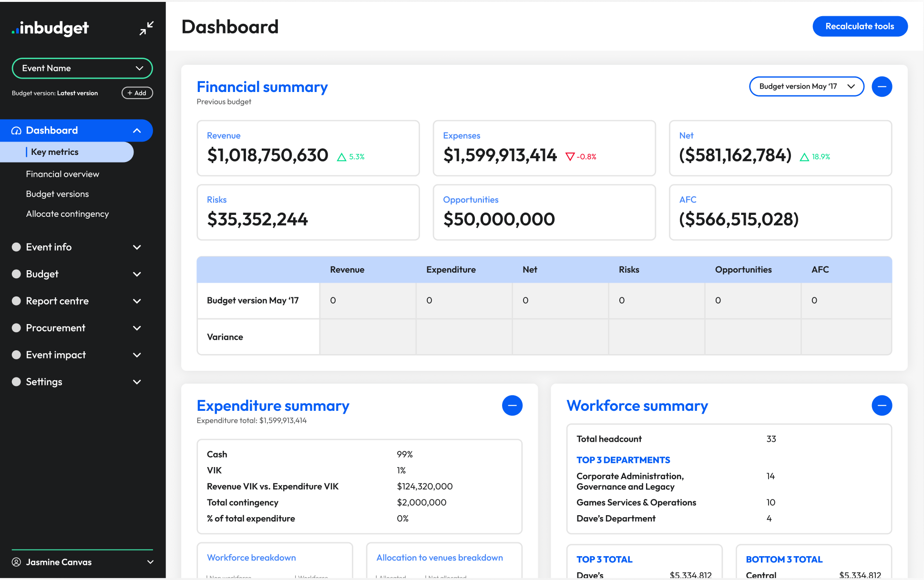
Task: Select the Procurement icon in sidebar
Action: click(16, 328)
